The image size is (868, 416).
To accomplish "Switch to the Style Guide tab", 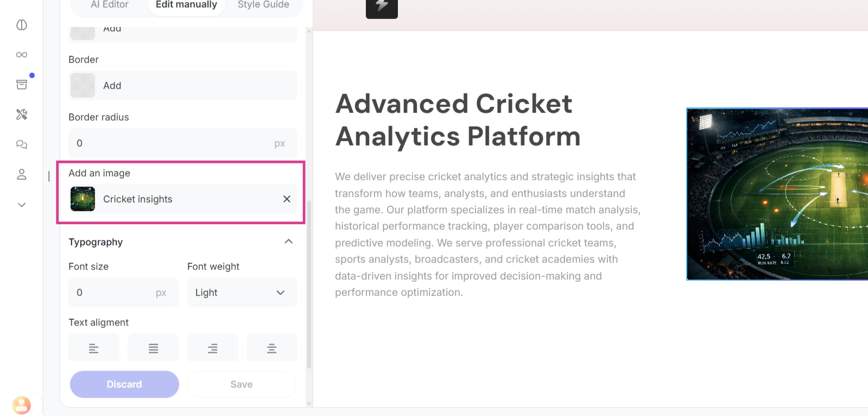I will tap(263, 5).
